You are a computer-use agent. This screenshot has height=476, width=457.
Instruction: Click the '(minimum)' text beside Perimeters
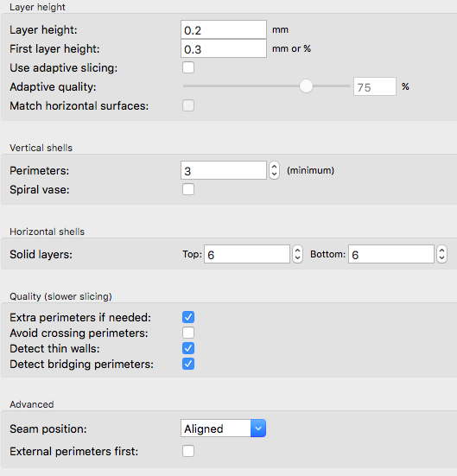(311, 170)
